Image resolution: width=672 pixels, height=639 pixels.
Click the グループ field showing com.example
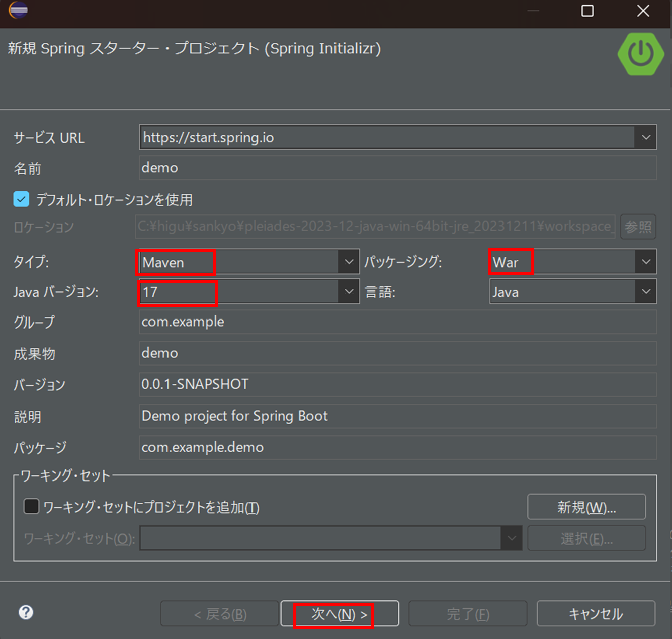click(397, 322)
